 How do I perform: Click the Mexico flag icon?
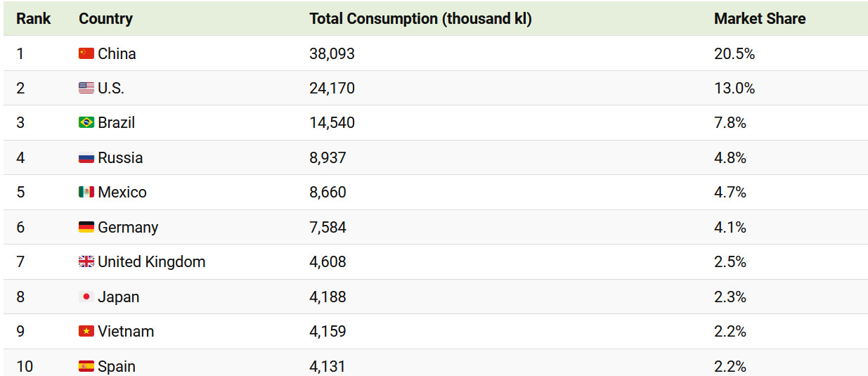click(86, 192)
